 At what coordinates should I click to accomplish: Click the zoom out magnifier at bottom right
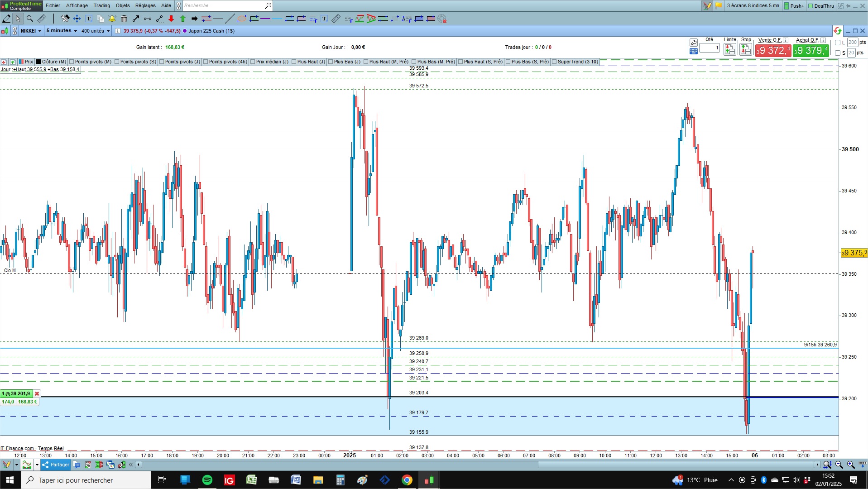[x=839, y=465]
